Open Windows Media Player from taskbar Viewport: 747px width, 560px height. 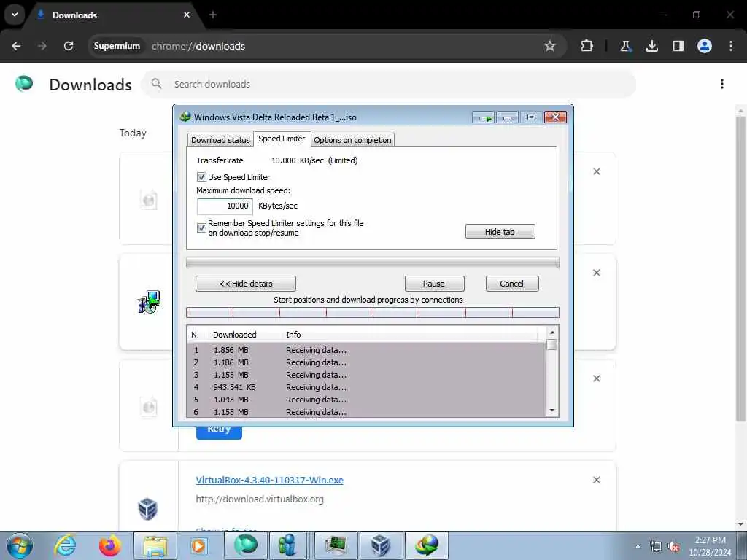pyautogui.click(x=198, y=545)
